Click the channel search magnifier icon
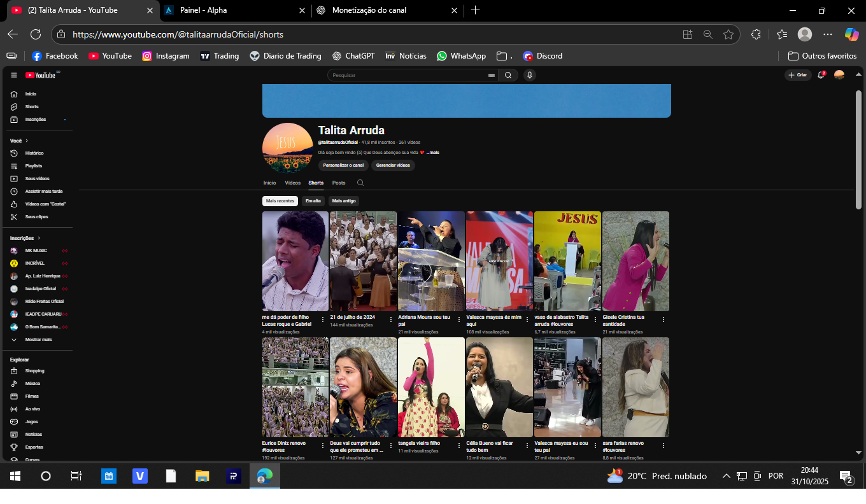This screenshot has height=504, width=866. 360,183
